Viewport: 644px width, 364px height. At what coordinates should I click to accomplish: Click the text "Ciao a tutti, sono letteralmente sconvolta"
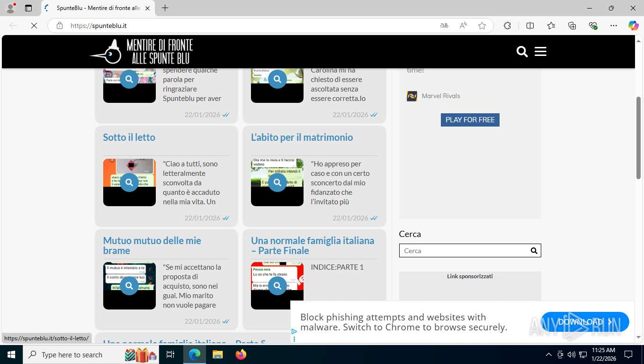190,173
